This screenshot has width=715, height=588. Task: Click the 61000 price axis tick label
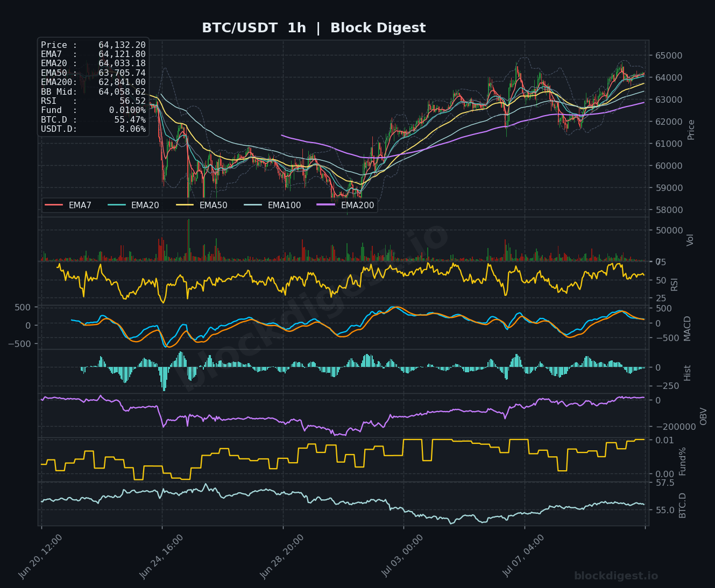pyautogui.click(x=668, y=144)
